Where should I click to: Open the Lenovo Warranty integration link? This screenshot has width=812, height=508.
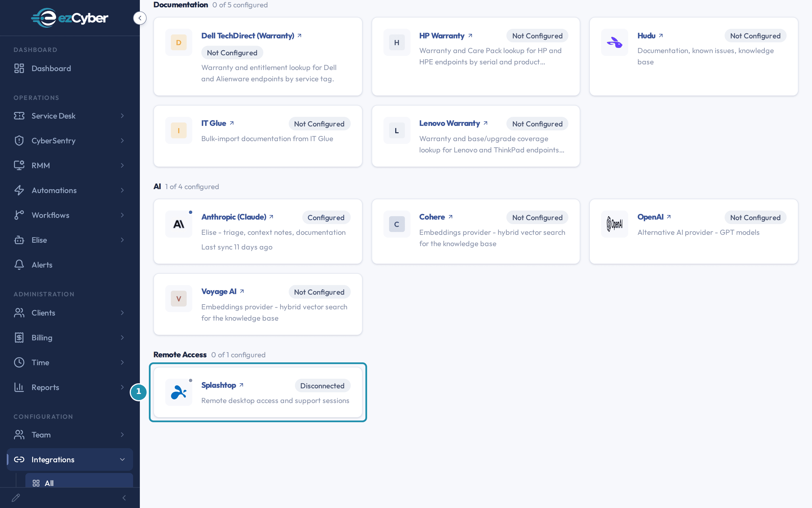(x=453, y=123)
